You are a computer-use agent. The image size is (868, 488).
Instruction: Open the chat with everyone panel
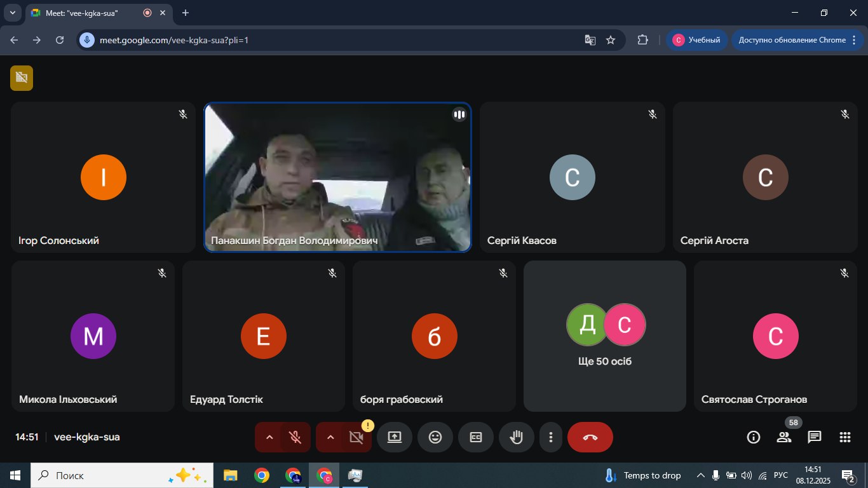pos(815,437)
